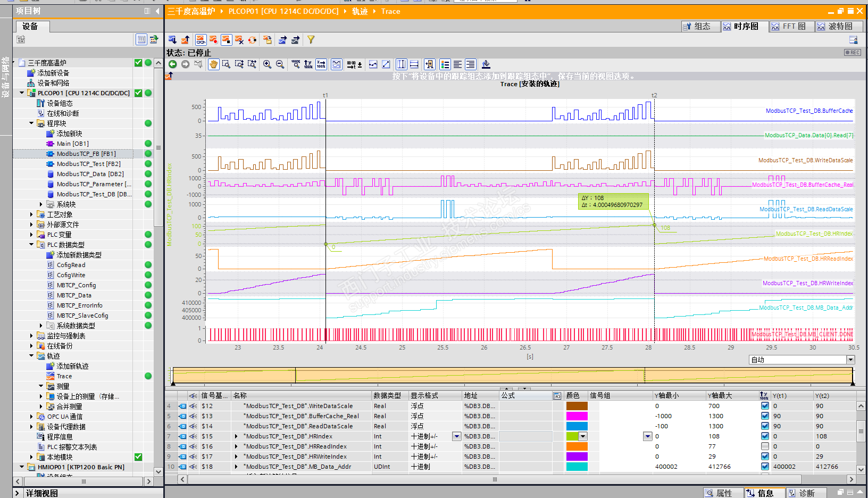
Task: Click the green back arrow icon
Action: [x=172, y=64]
